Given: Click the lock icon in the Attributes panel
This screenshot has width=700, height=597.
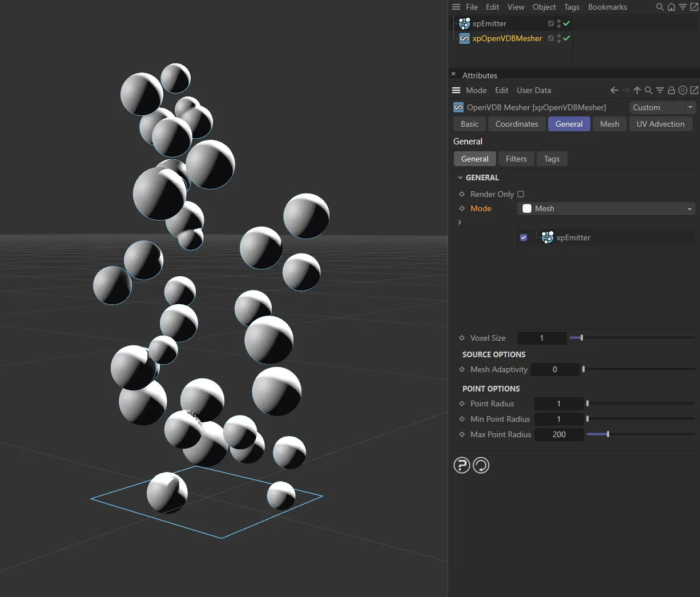Looking at the screenshot, I should click(671, 90).
